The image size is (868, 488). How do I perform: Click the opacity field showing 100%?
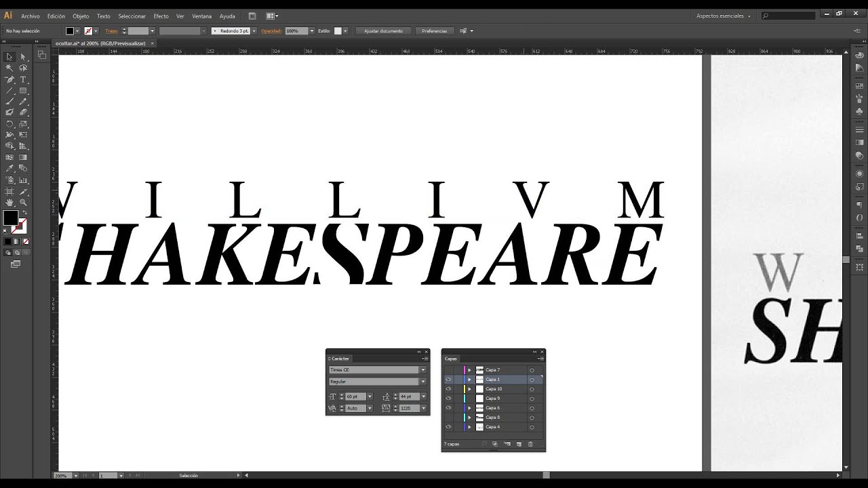tap(296, 30)
